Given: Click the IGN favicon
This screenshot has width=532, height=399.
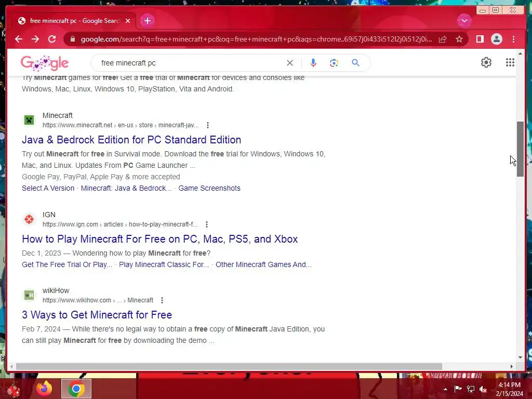Looking at the screenshot, I should pyautogui.click(x=29, y=219).
